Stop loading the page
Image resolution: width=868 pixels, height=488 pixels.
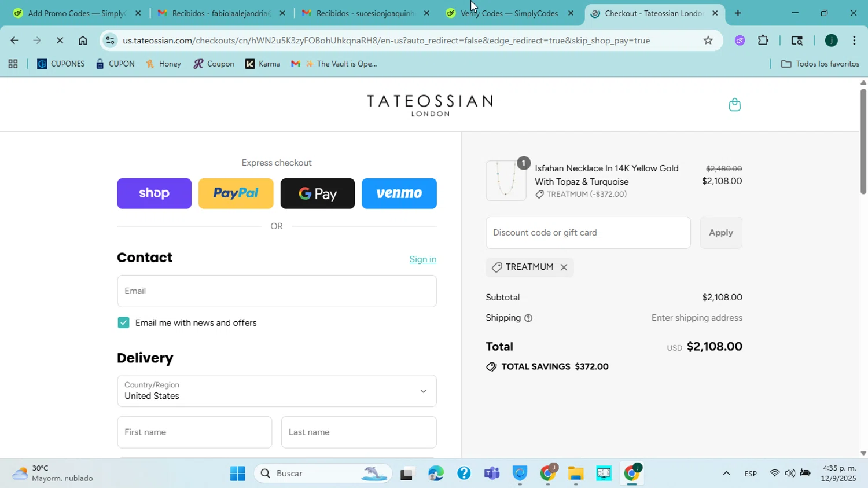click(x=60, y=41)
